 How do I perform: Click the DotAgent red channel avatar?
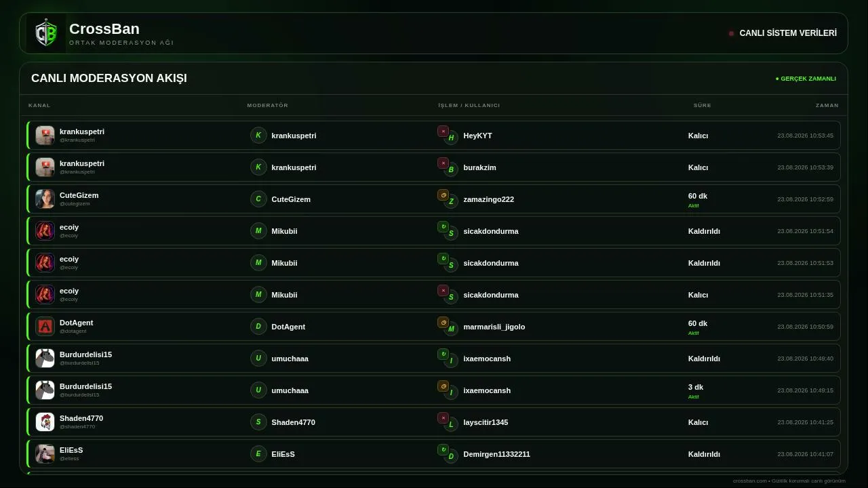coord(45,327)
